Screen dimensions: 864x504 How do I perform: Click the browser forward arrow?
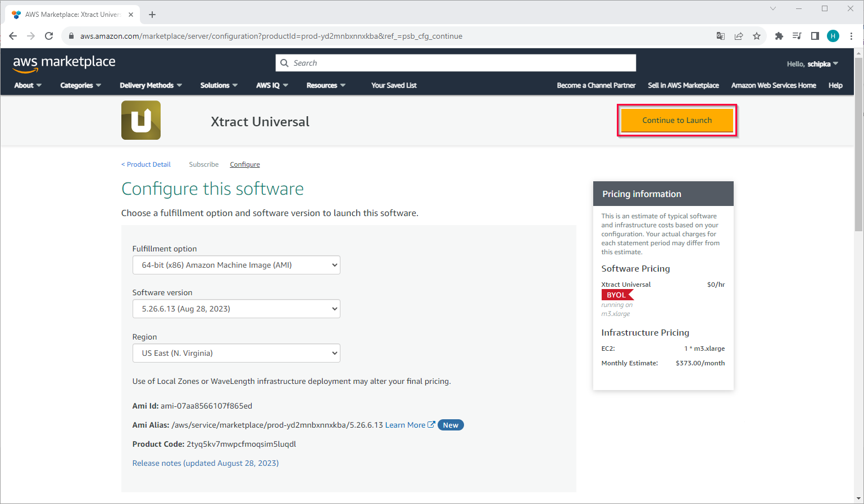(x=31, y=36)
